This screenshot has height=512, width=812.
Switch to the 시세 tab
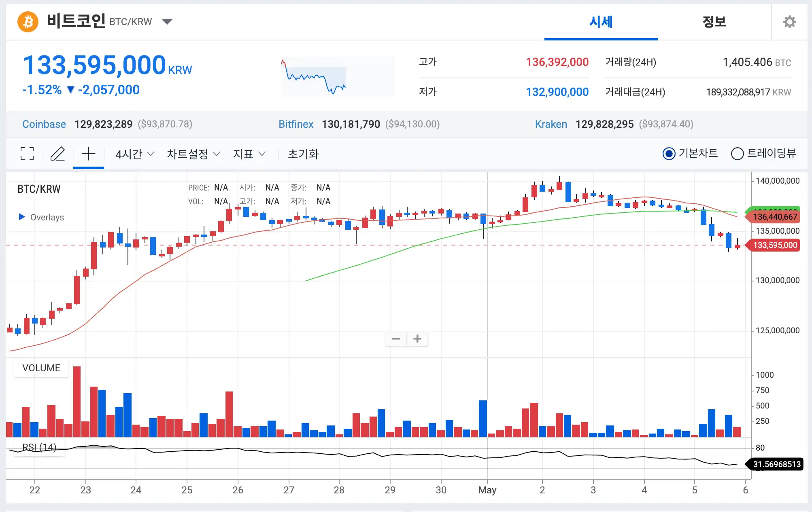[600, 22]
